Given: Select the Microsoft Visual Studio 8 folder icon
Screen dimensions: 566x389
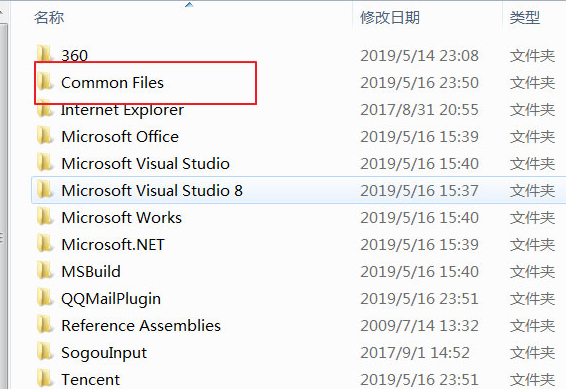Looking at the screenshot, I should 45,189.
